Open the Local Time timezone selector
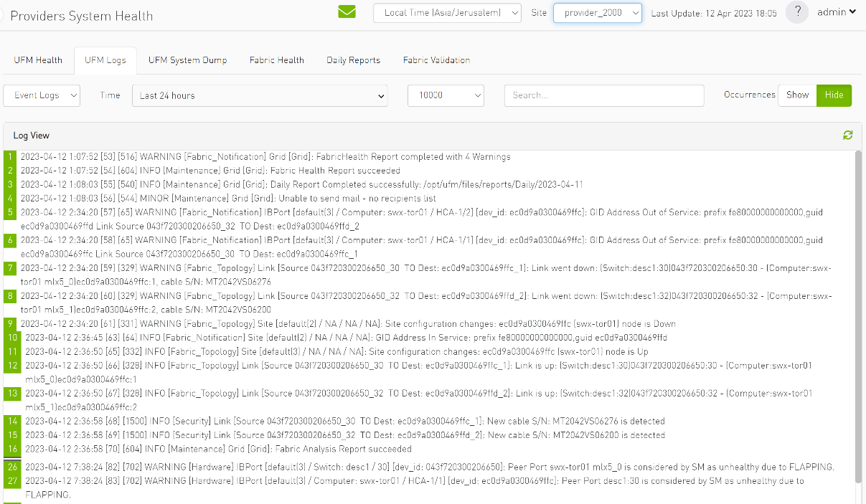Image resolution: width=866 pixels, height=504 pixels. tap(446, 12)
